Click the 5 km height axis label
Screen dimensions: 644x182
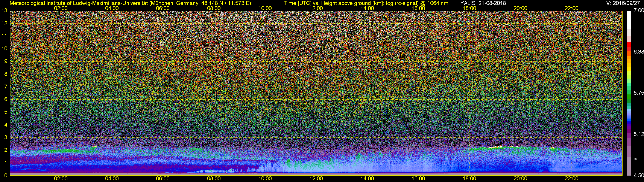(6, 112)
